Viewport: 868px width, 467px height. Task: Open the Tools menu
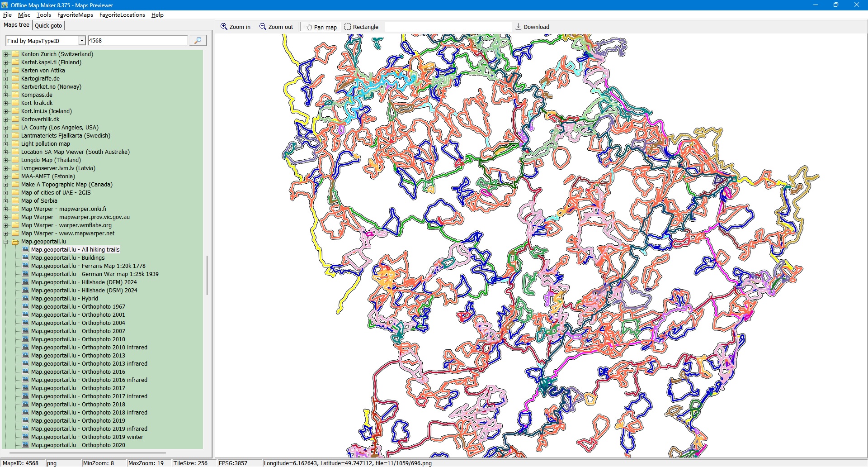coord(43,15)
